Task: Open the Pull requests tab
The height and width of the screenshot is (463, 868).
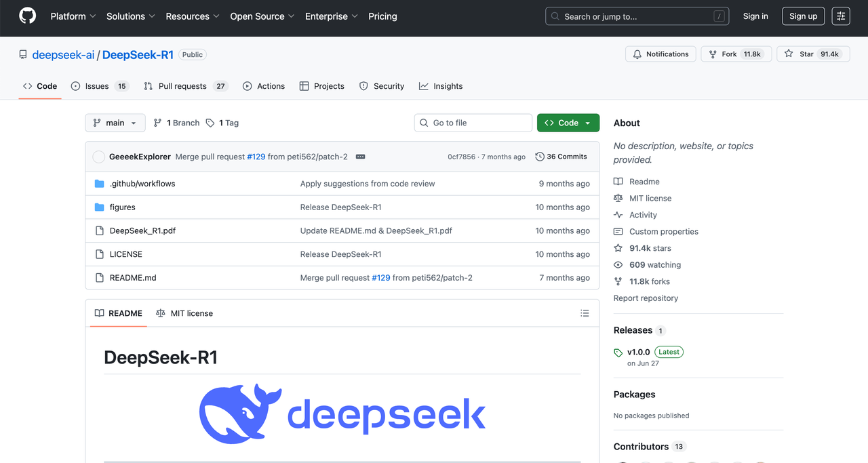Action: (x=186, y=86)
